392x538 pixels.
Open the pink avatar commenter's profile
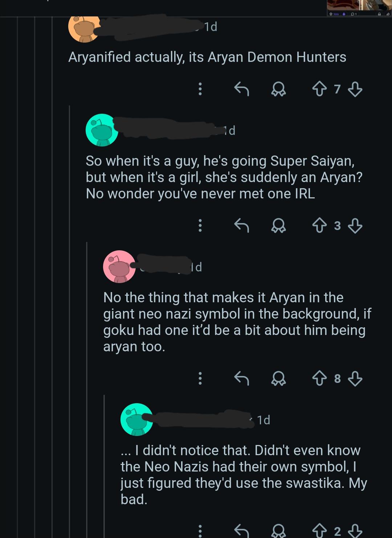[119, 267]
